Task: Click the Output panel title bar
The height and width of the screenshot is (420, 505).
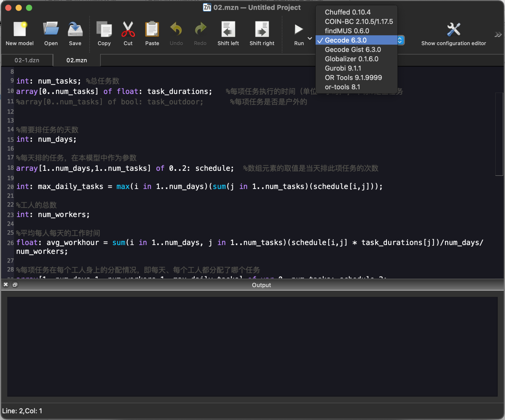Action: tap(261, 285)
